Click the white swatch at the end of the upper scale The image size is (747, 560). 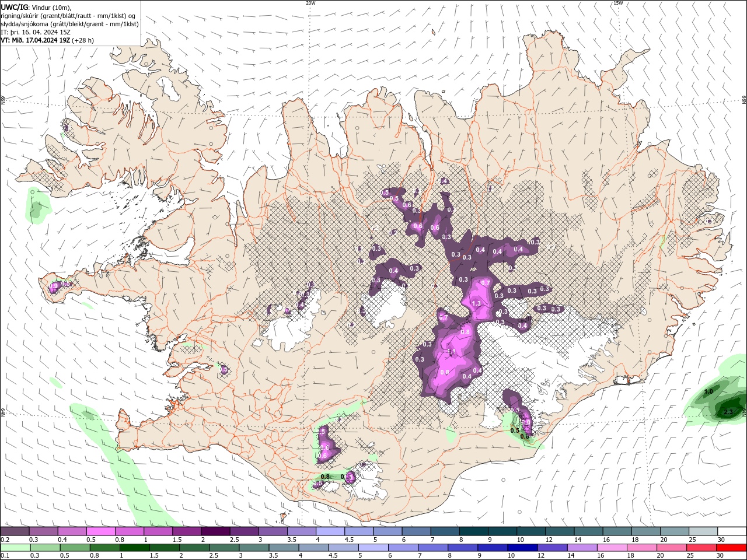coord(732,531)
